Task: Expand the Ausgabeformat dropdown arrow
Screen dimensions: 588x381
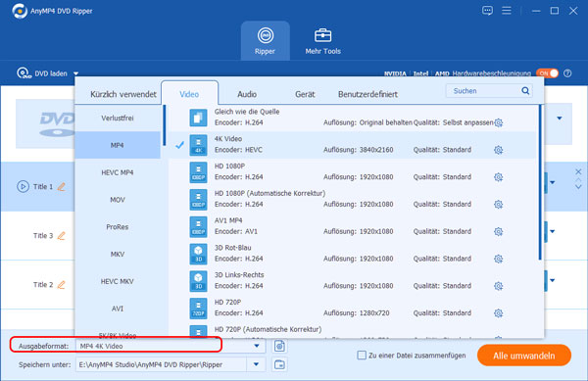Action: tap(257, 346)
